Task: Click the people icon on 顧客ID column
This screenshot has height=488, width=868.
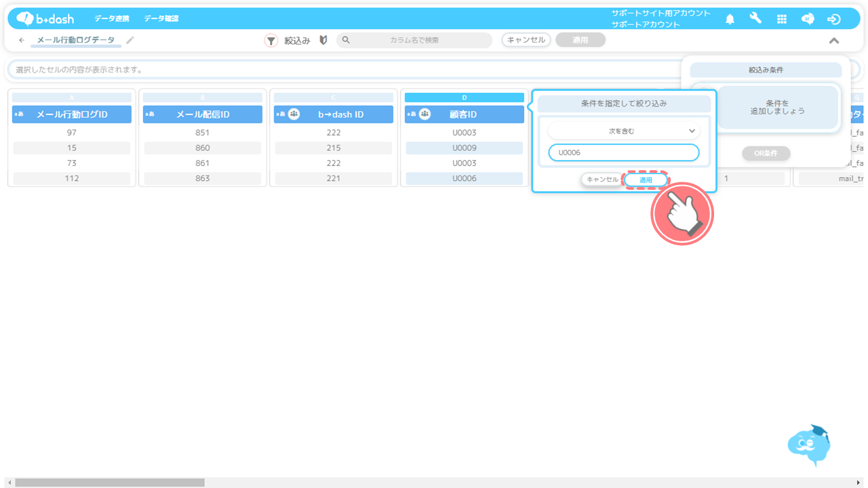Action: 425,114
